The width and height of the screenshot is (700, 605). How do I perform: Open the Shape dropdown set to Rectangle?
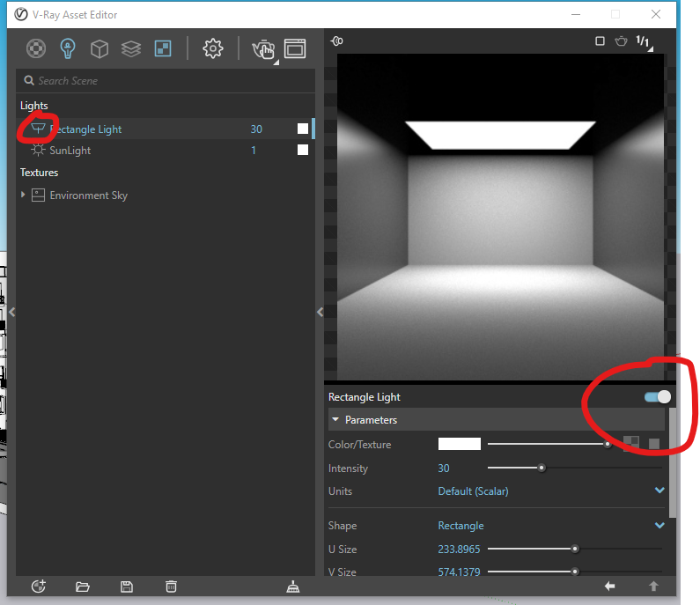(x=659, y=526)
